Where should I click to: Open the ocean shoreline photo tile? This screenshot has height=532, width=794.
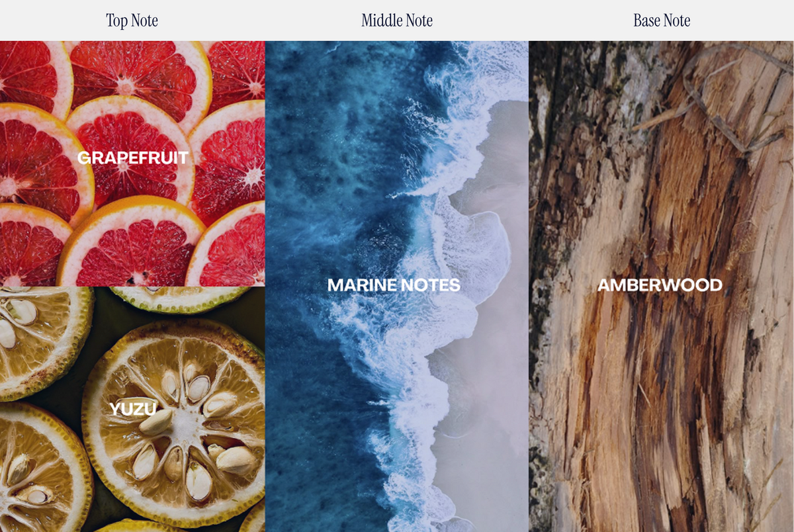[x=397, y=287]
